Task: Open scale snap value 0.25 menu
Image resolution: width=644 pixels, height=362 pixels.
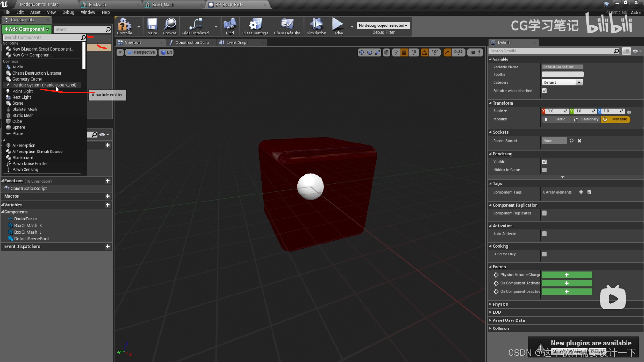Action: coord(458,52)
